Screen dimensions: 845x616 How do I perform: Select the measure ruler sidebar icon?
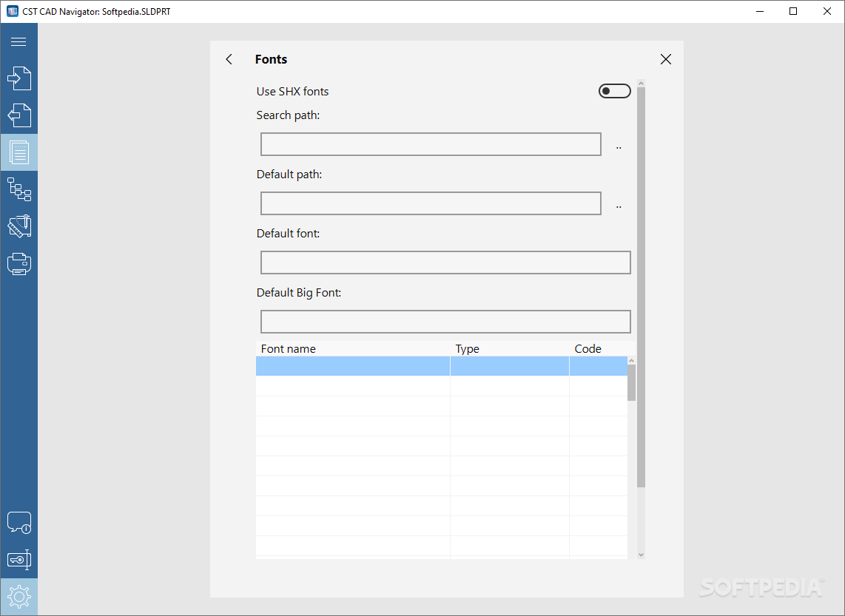tap(18, 226)
